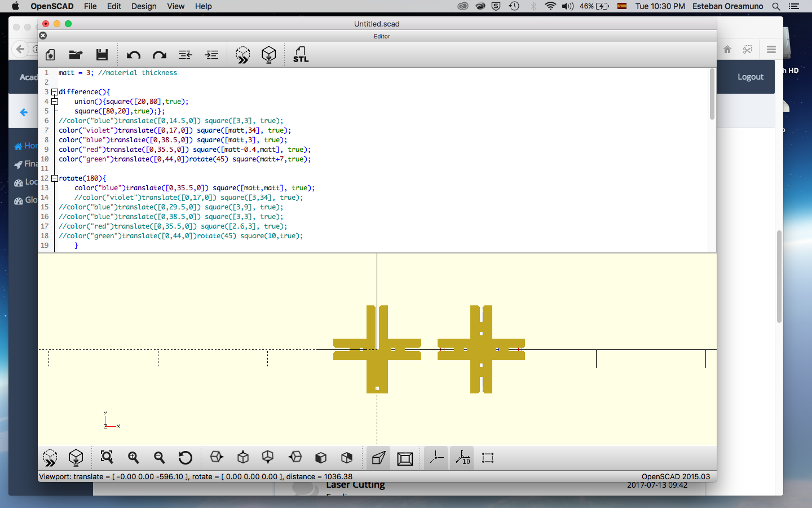The width and height of the screenshot is (812, 508).
Task: Click the editor's vertical scrollbar handle
Action: tap(712, 94)
